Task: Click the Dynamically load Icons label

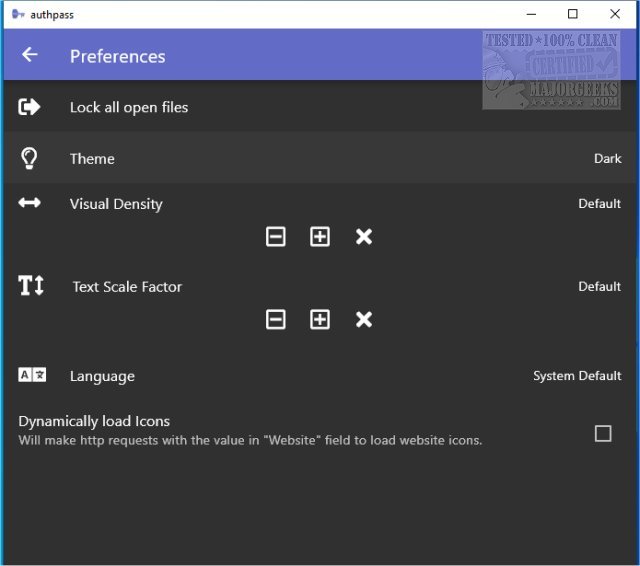Action: pyautogui.click(x=94, y=421)
